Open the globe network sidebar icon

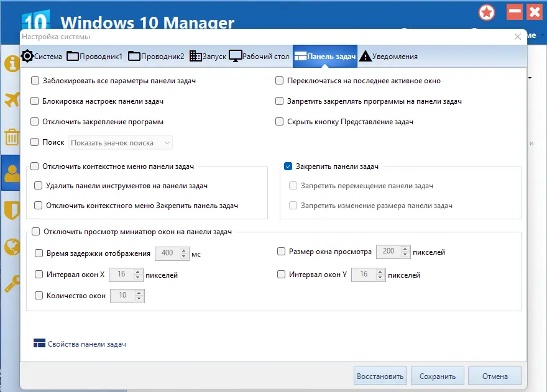pos(12,247)
